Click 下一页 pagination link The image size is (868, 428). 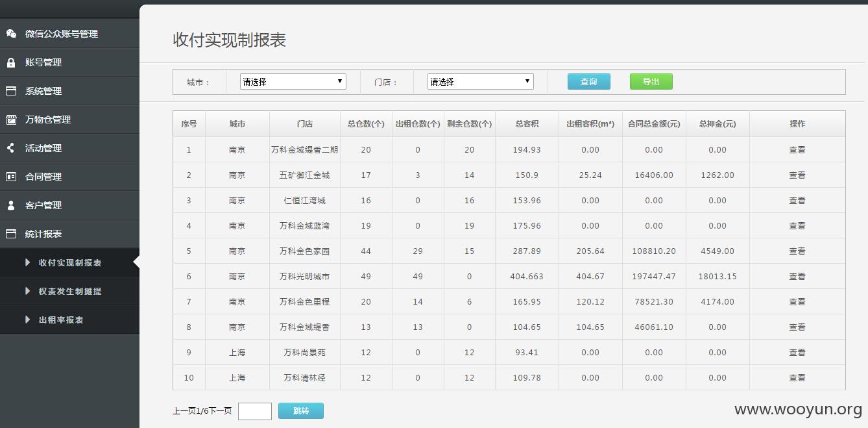click(220, 410)
